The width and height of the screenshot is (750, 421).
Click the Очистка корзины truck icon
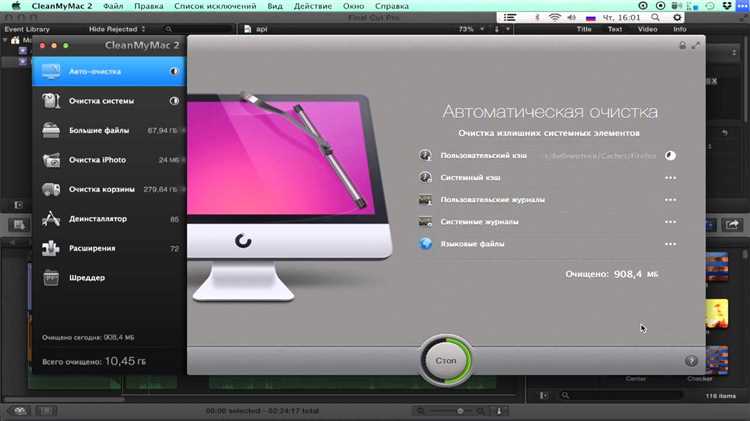(x=51, y=189)
